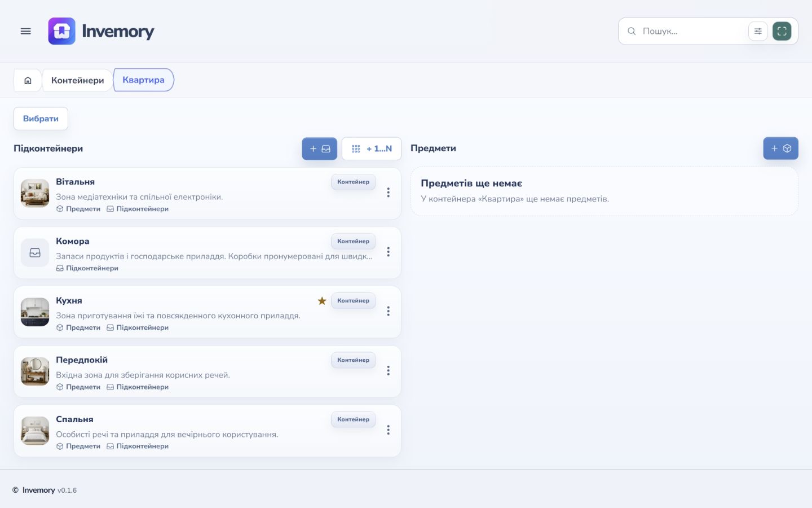This screenshot has height=508, width=812.
Task: Open the Кухня container thumbnail
Action: click(x=35, y=312)
